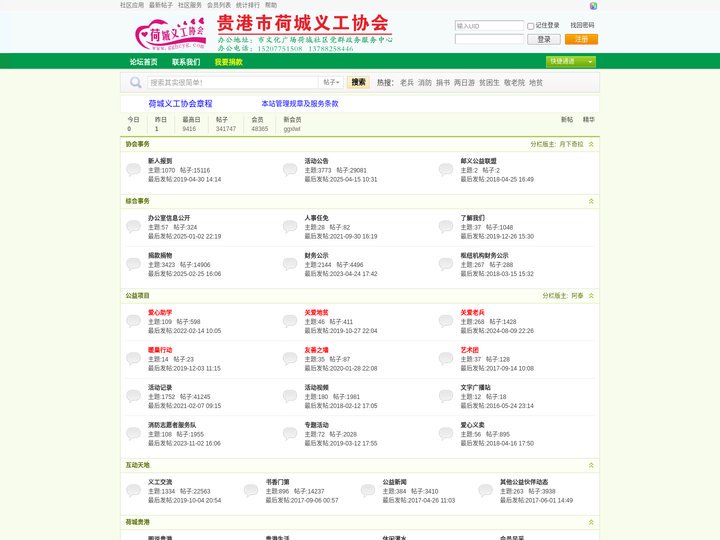Open the 帮助 top menu link
The height and width of the screenshot is (540, 720).
click(x=271, y=5)
